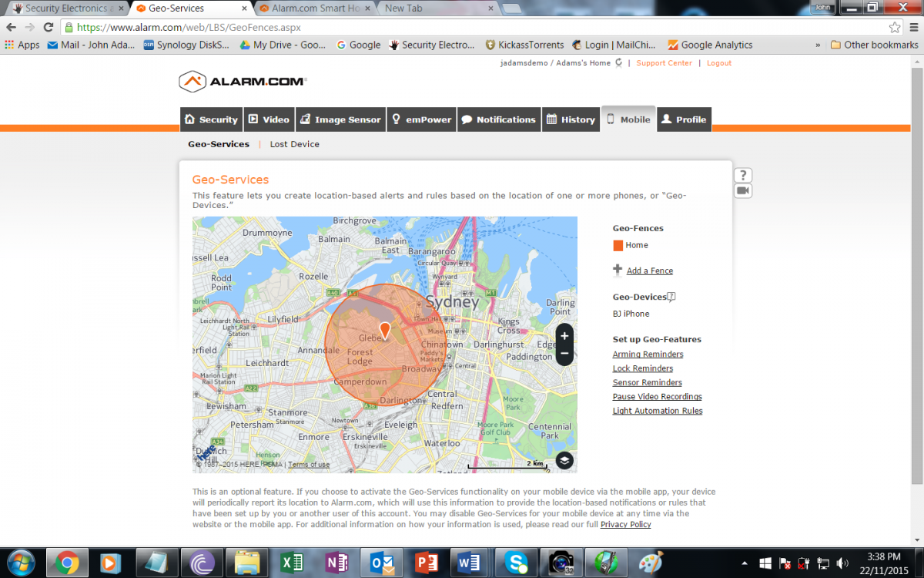Click the map Terms of use link

(309, 465)
